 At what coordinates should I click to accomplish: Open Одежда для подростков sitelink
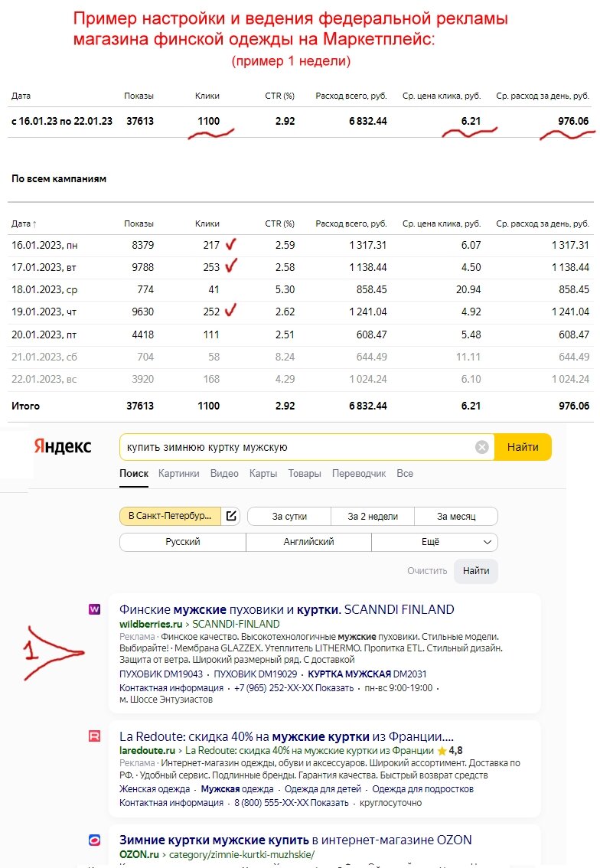(x=423, y=789)
